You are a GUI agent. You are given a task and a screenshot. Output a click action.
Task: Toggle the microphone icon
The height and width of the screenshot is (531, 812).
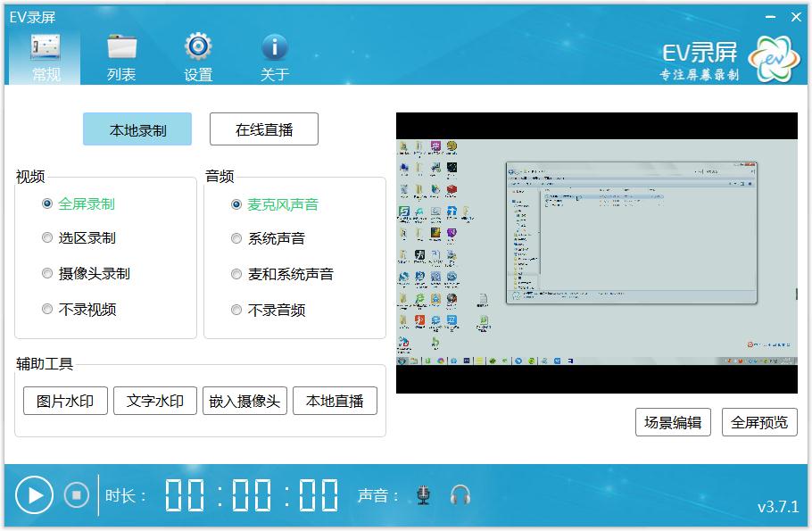pos(424,496)
